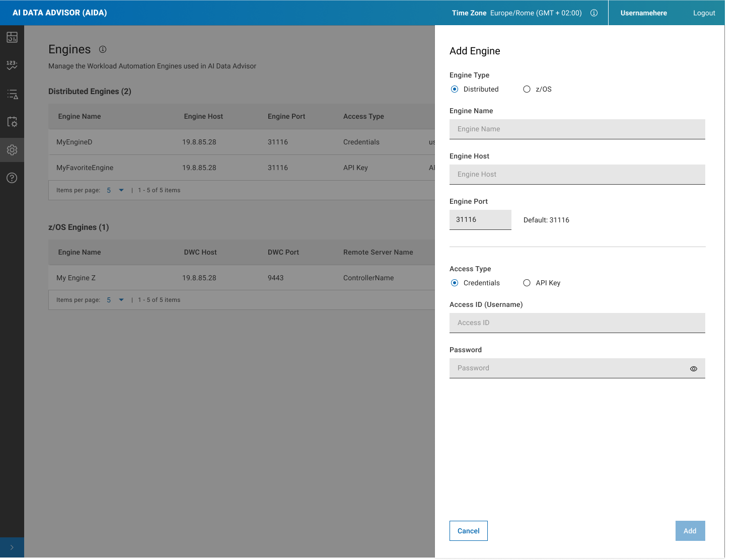Open the dashboard icon in the sidebar
Viewport: 742px width, 560px height.
point(12,37)
